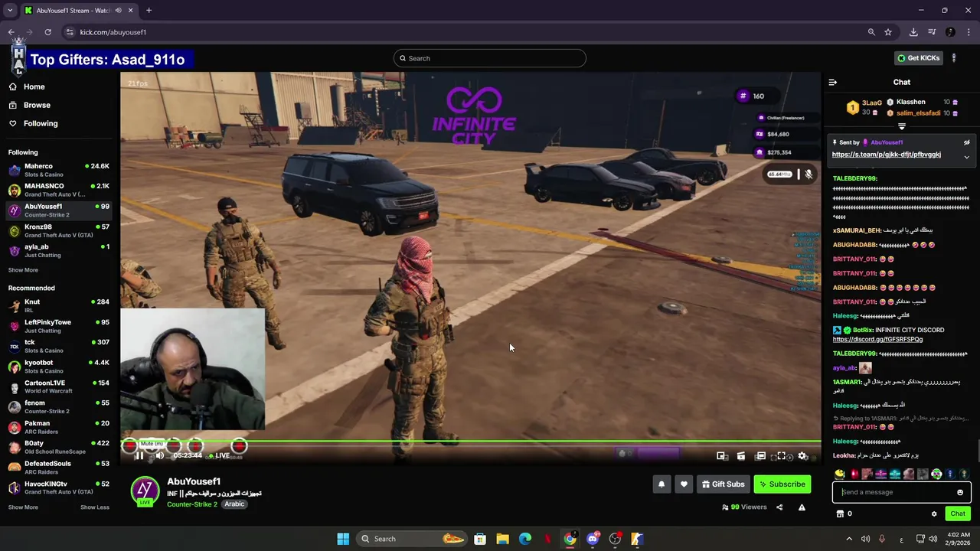Subscribe to AbuYousef1

(x=782, y=484)
